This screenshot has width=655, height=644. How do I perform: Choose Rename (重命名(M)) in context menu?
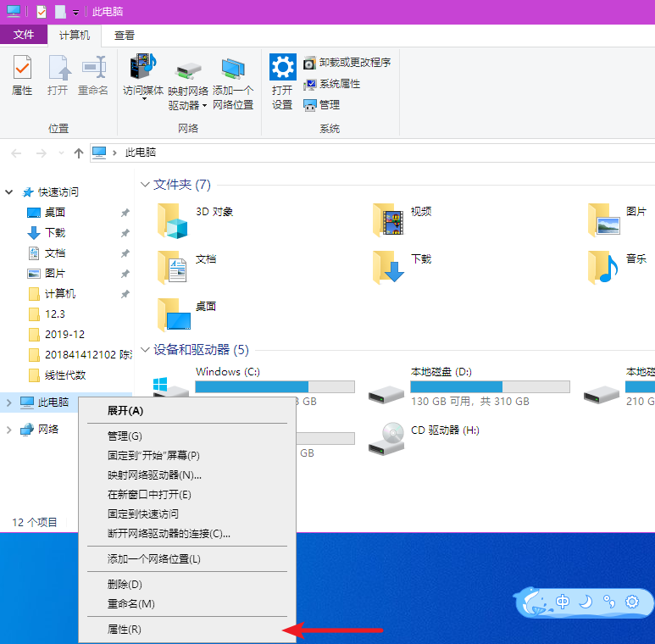(187, 604)
